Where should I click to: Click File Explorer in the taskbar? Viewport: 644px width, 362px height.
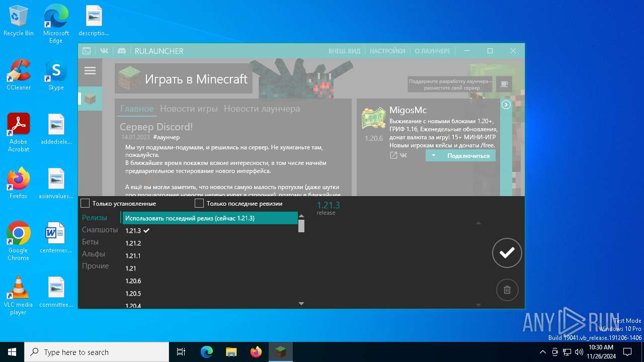coord(231,352)
